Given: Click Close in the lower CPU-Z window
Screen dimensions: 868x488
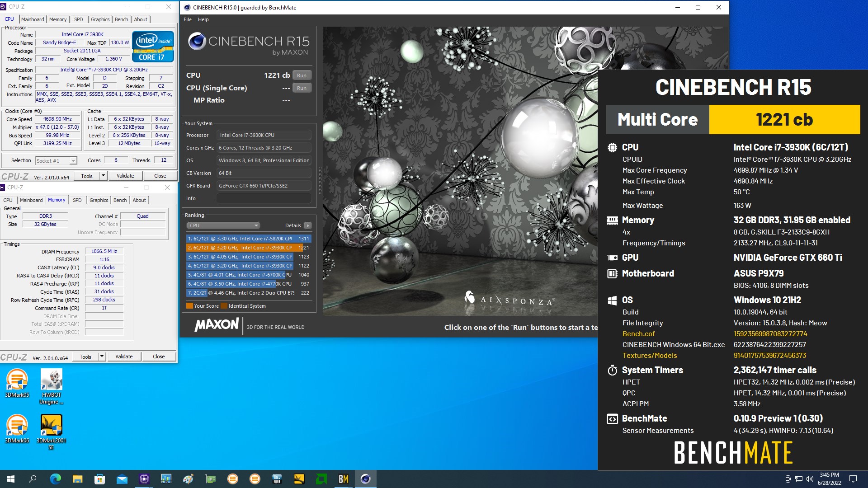Looking at the screenshot, I should (x=159, y=357).
